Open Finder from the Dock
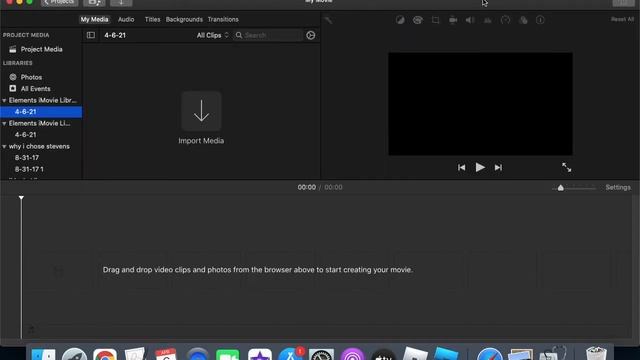 click(44, 354)
